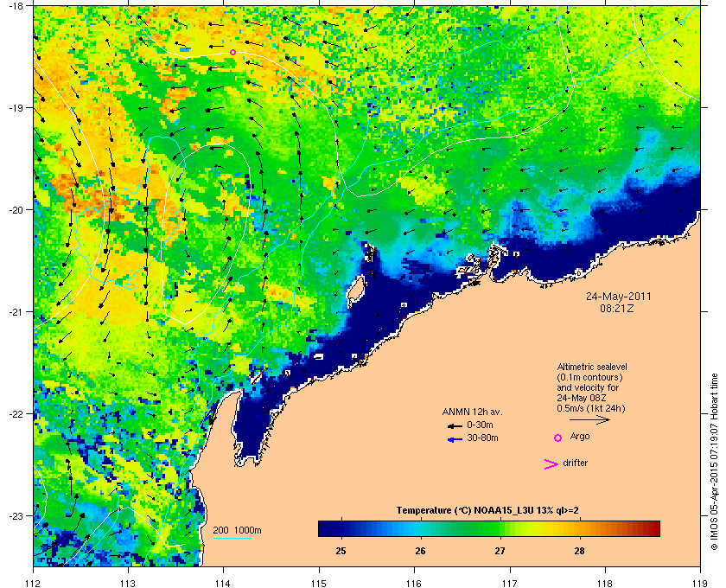Click the IMOS copyright timestamp text
The image size is (726, 588).
click(714, 460)
